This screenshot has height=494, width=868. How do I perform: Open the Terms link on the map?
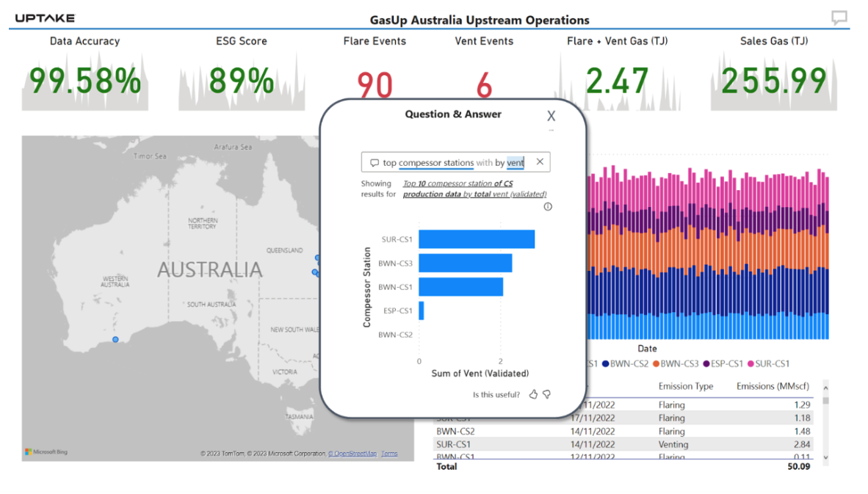(x=389, y=454)
